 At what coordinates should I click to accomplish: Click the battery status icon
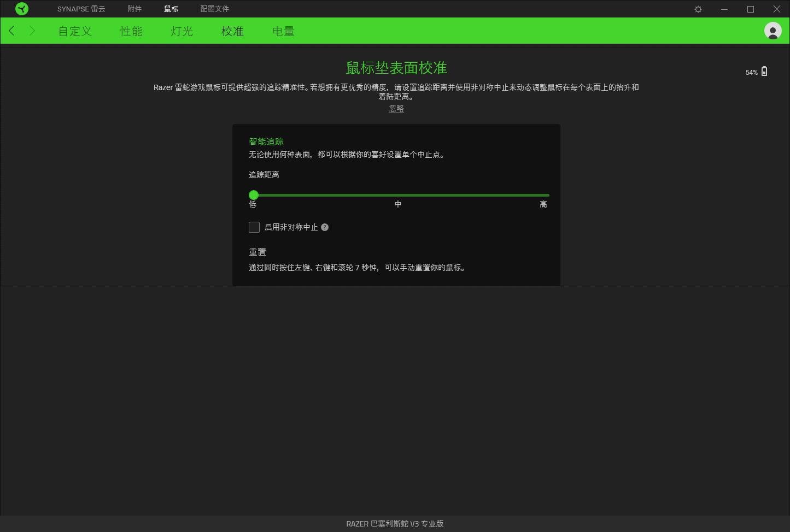(x=764, y=71)
